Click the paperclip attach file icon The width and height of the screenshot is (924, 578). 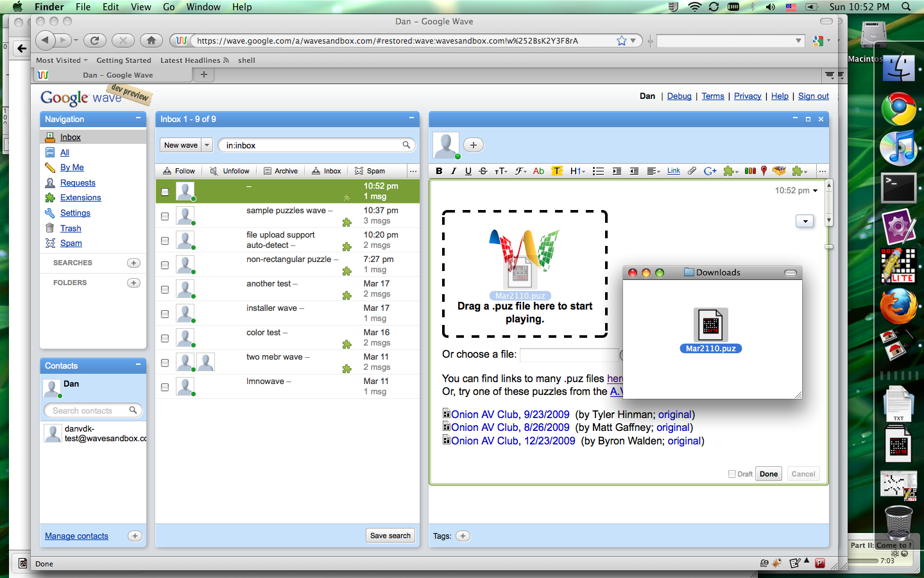(692, 171)
